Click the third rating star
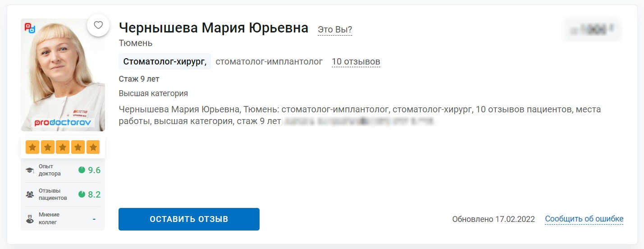Screen dimensions: 644x249 pos(63,147)
